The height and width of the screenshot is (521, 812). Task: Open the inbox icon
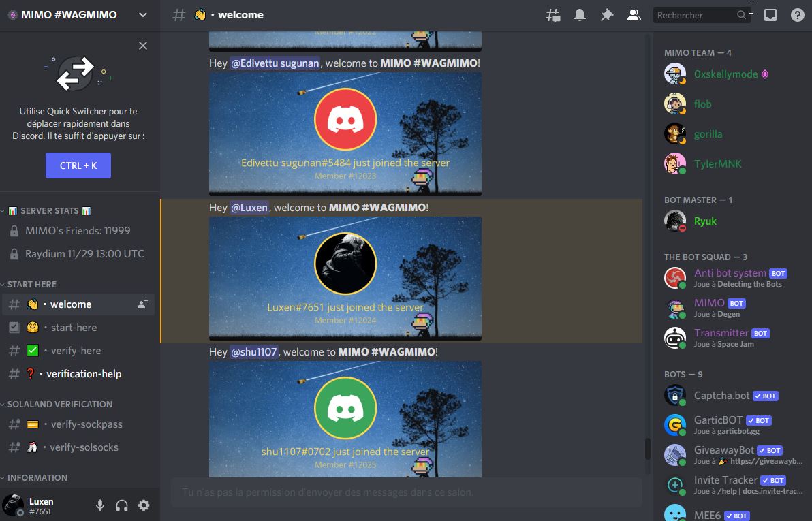(x=770, y=15)
